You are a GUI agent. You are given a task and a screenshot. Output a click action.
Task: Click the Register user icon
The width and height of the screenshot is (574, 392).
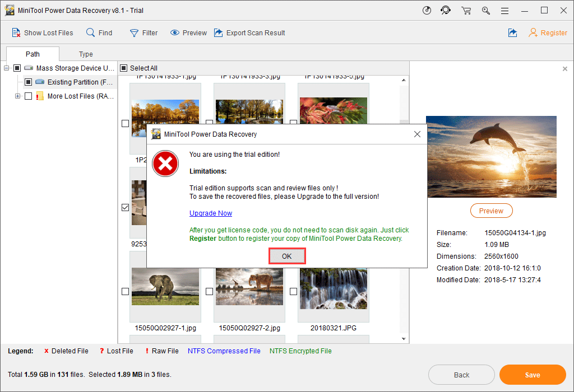(533, 33)
